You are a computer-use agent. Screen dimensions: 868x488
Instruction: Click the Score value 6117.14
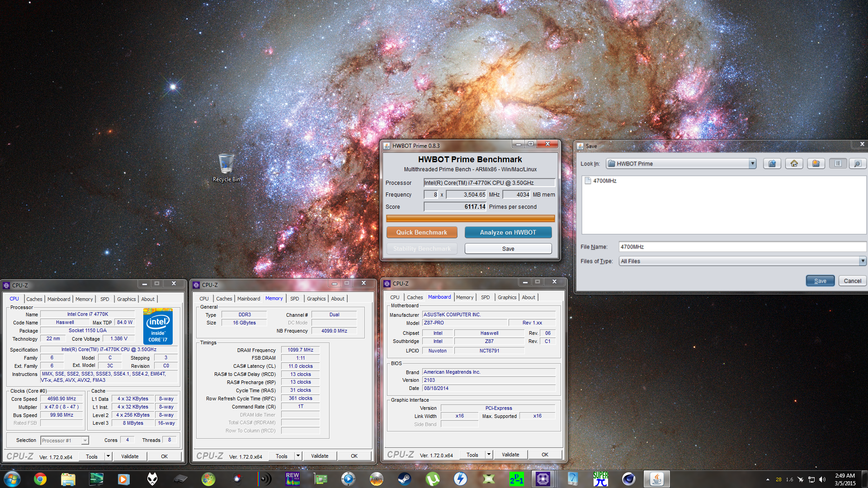(x=454, y=206)
